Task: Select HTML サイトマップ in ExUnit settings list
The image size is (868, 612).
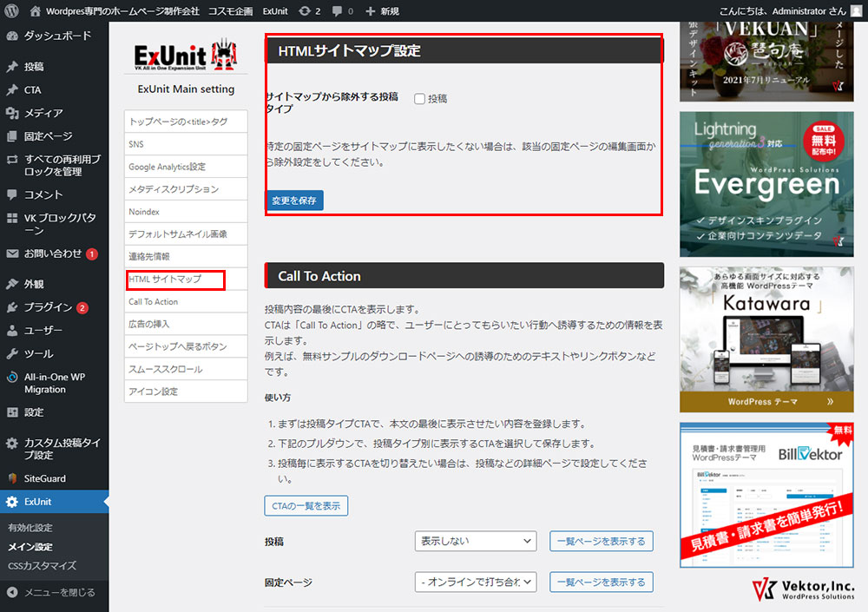Action: (x=165, y=280)
